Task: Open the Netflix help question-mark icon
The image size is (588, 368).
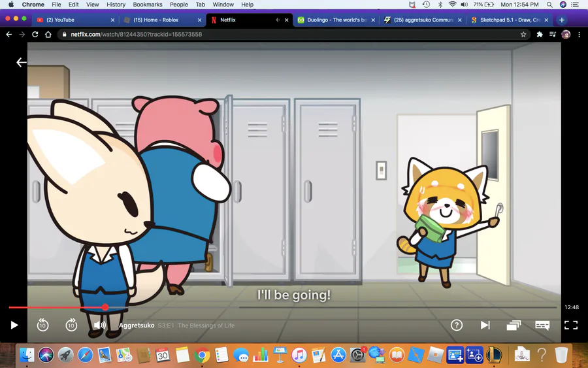Action: [457, 325]
